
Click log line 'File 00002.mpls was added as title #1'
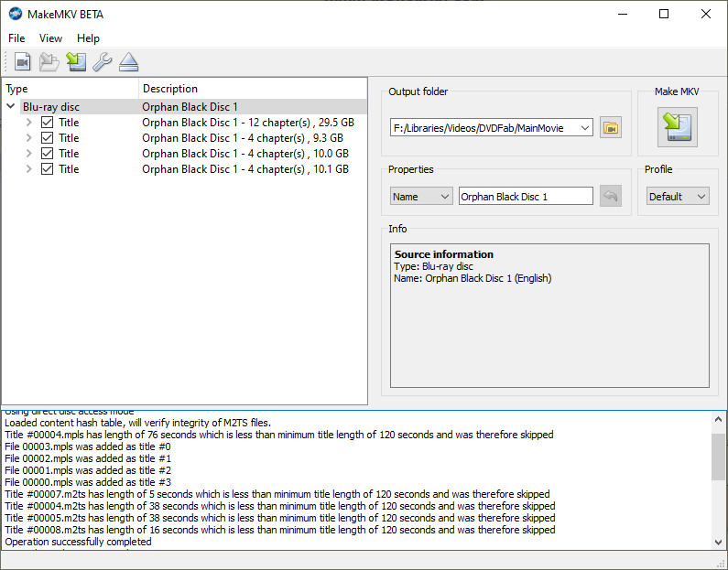[88, 458]
